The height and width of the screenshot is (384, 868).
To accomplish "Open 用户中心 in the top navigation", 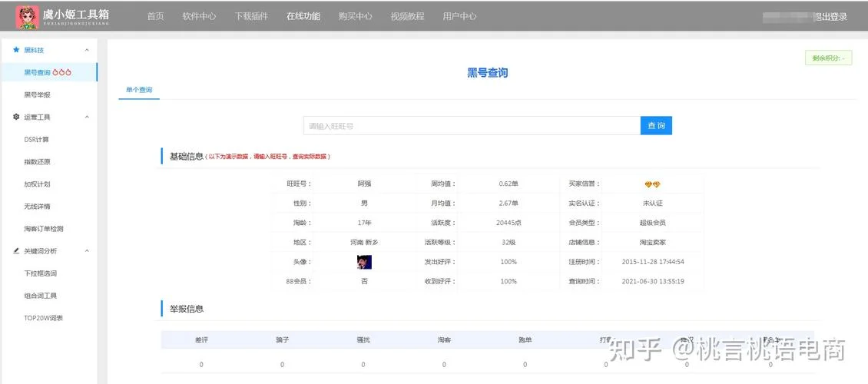I will pyautogui.click(x=459, y=16).
